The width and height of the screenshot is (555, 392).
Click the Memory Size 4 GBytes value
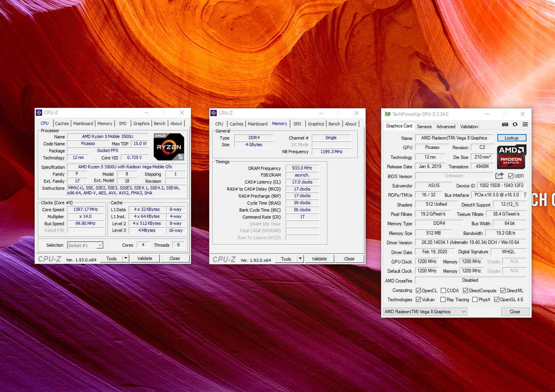click(254, 145)
